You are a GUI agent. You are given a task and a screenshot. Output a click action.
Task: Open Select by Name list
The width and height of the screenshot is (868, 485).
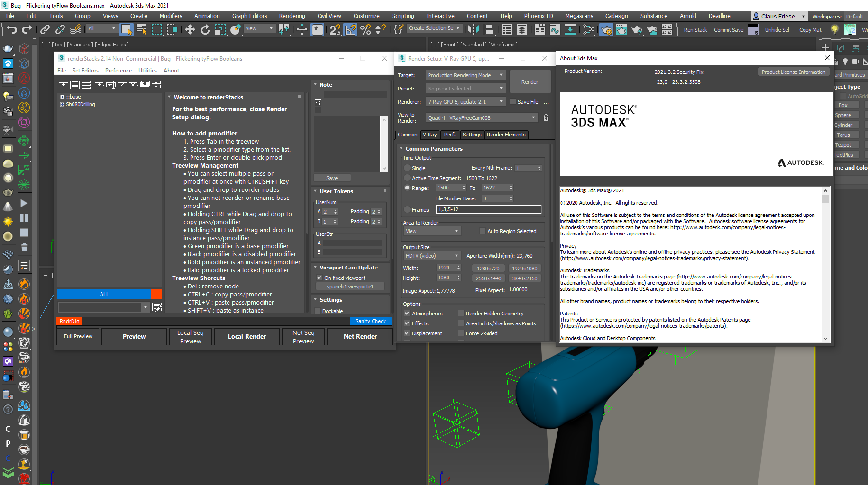click(141, 29)
